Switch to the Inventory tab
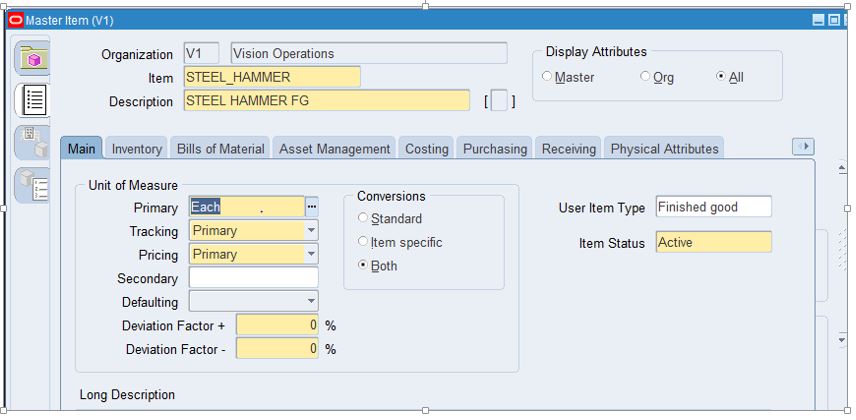The width and height of the screenshot is (856, 420). tap(137, 149)
